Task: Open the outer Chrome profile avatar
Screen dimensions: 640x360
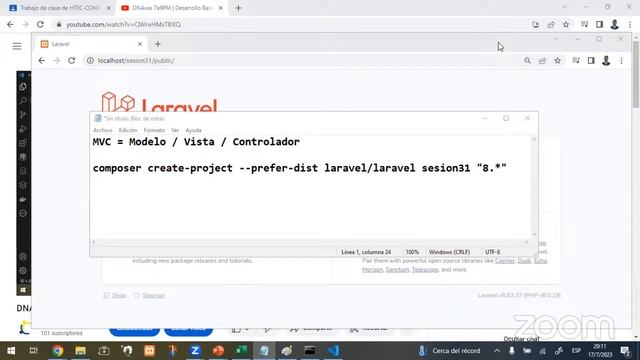Action: point(614,24)
